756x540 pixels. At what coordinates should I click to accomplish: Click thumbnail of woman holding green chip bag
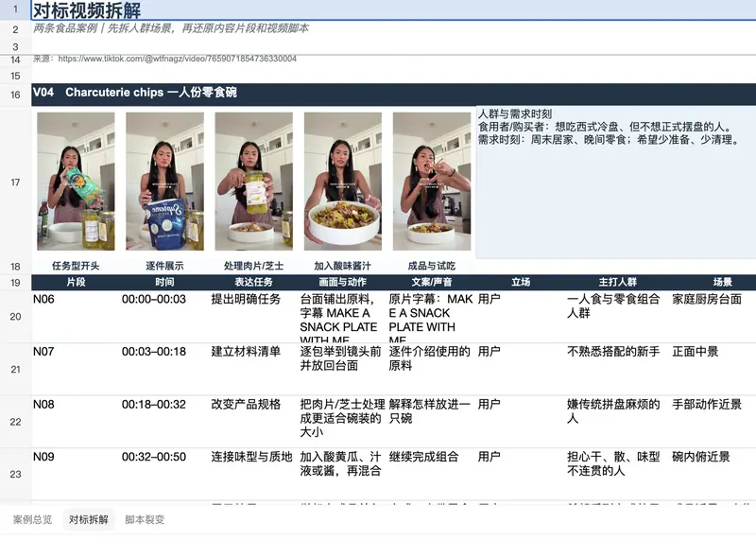(76, 182)
